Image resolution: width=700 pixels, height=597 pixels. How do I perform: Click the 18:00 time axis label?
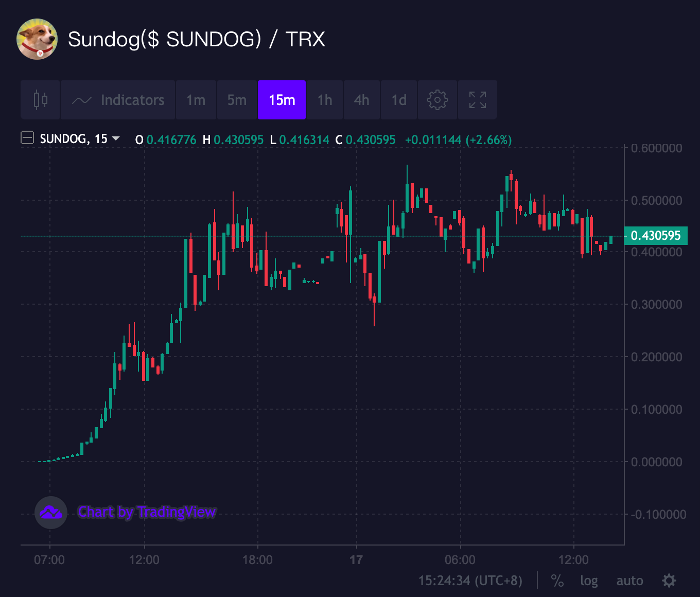pos(257,560)
